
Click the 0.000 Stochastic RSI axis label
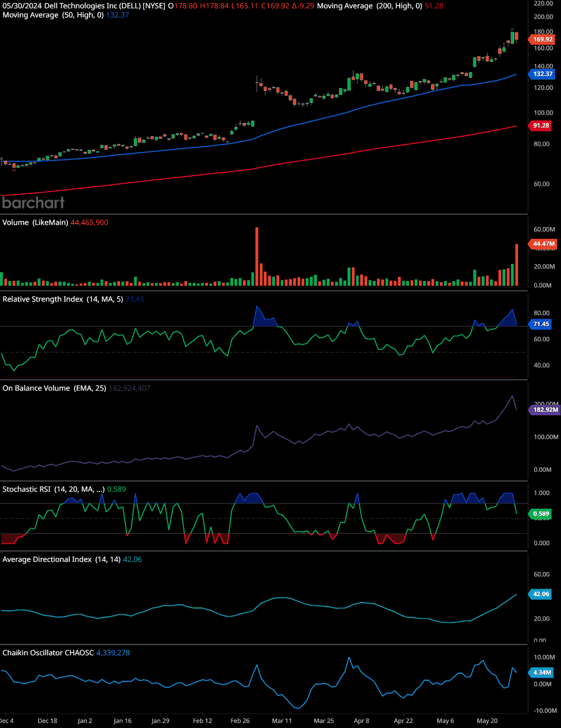(542, 543)
